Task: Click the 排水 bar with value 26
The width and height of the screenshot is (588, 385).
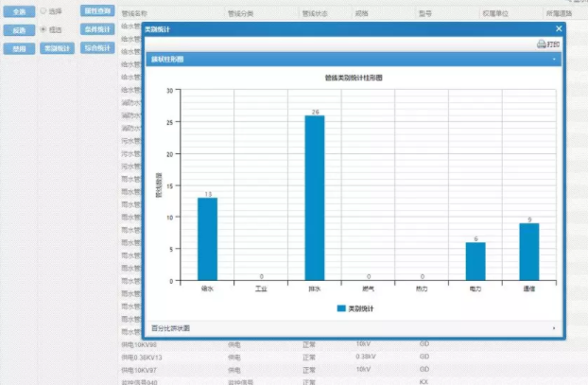Action: (314, 198)
